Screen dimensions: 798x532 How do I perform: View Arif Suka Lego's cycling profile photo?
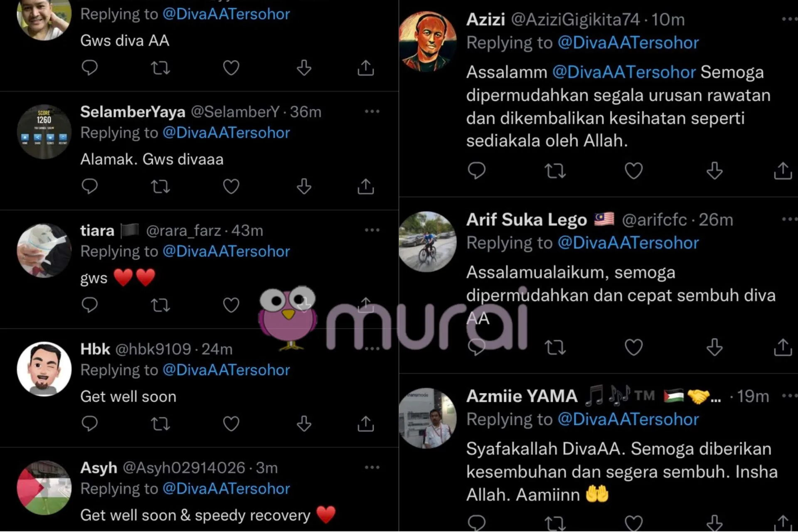[x=428, y=241]
